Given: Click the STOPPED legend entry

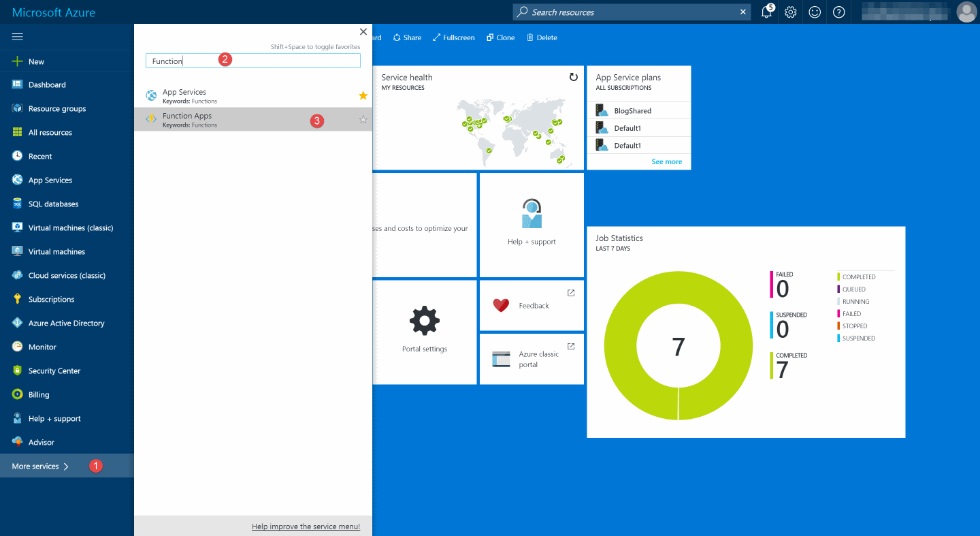Looking at the screenshot, I should (x=852, y=326).
